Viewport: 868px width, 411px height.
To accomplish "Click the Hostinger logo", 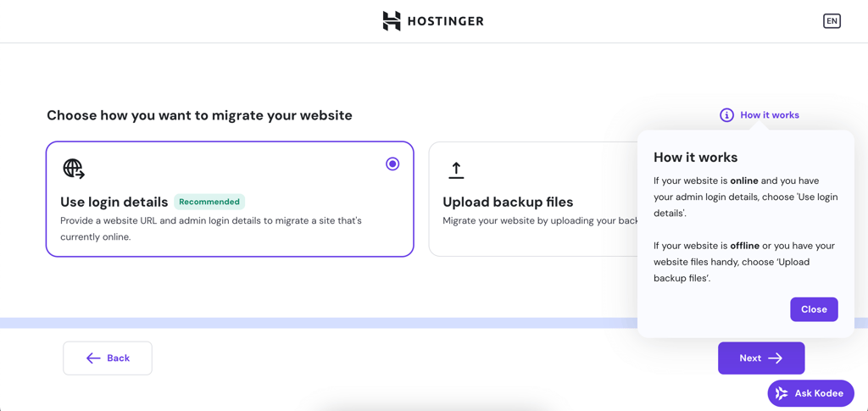I will point(433,21).
